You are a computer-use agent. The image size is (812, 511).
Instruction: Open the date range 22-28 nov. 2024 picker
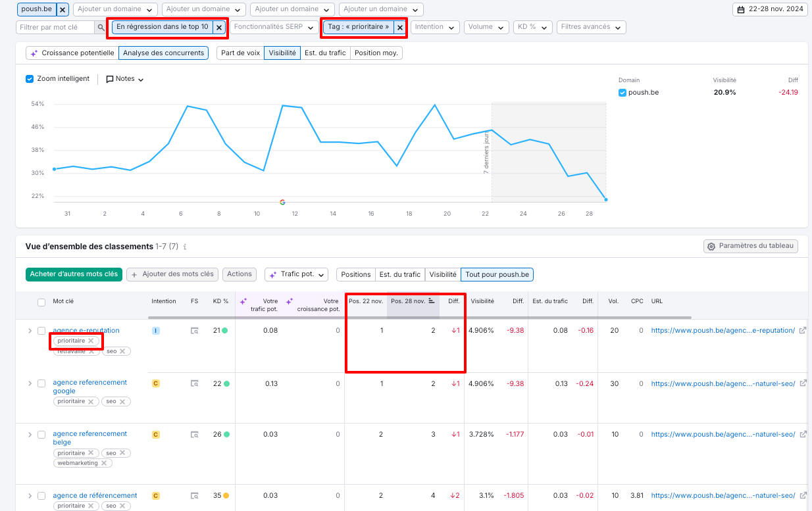769,10
